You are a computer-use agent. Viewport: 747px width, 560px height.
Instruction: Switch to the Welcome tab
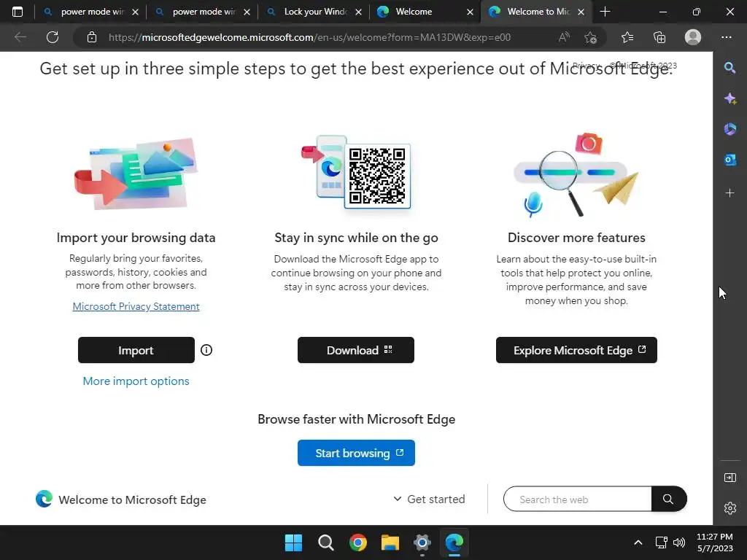tap(425, 12)
